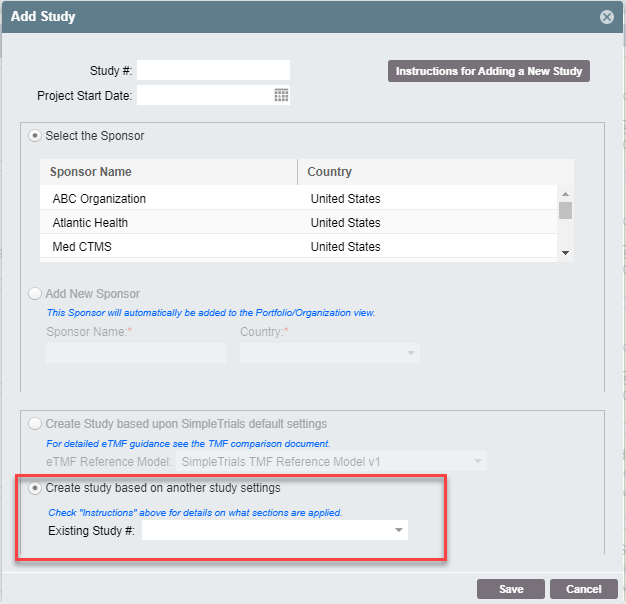Select the 'Select the Sponsor' radio button
Screen dimensions: 626x604
35,136
